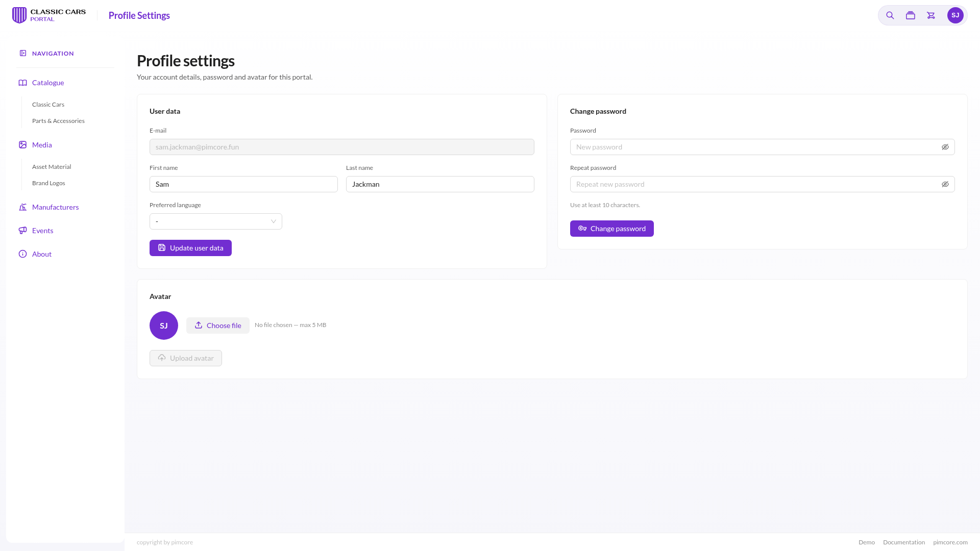Viewport: 980px width, 551px height.
Task: Click the Change password button
Action: coord(611,229)
